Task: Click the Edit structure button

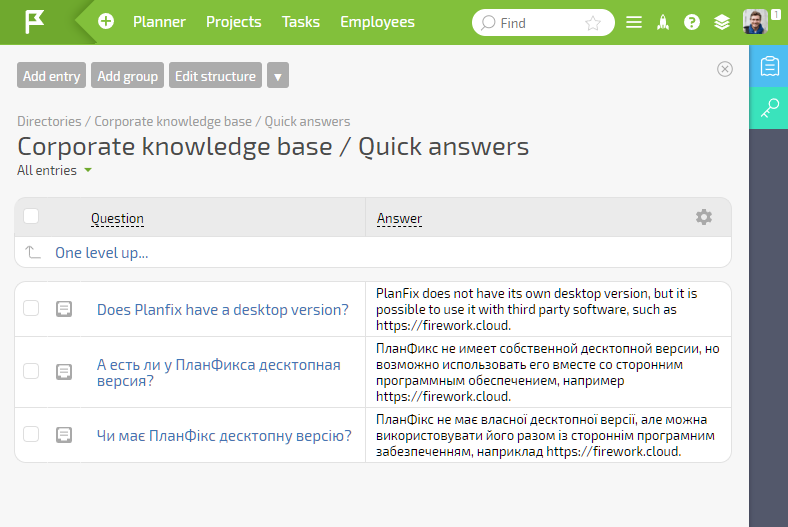Action: [215, 75]
